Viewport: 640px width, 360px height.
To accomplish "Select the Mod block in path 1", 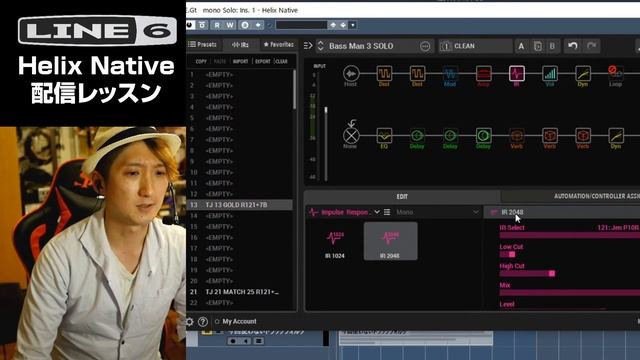I will point(450,74).
